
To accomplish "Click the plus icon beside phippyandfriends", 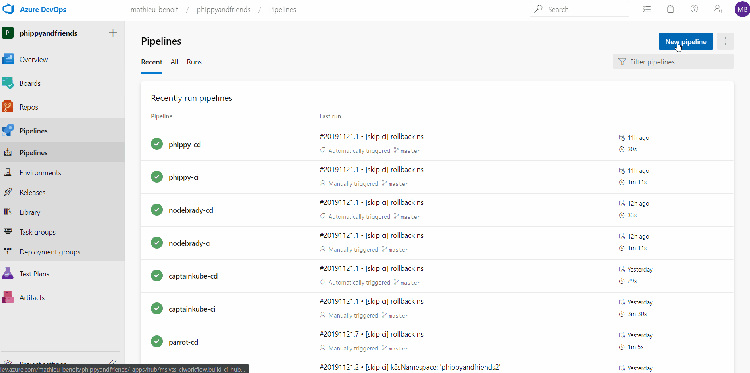I will coord(113,33).
